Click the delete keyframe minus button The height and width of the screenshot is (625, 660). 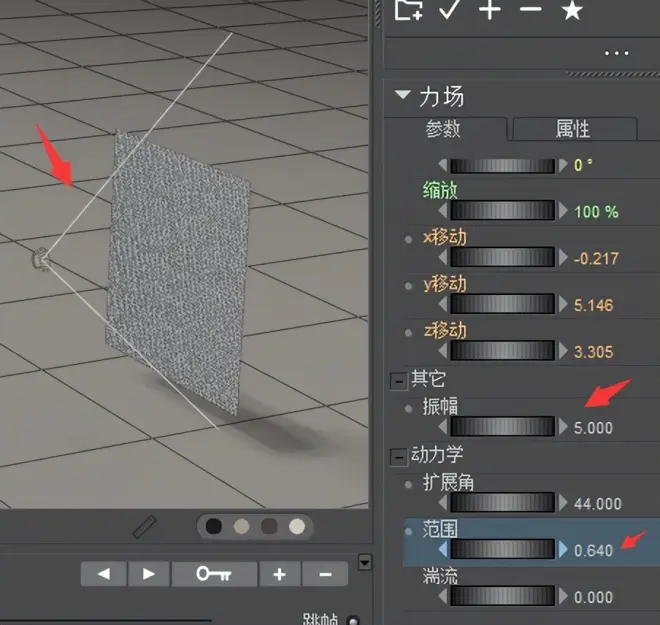click(325, 574)
